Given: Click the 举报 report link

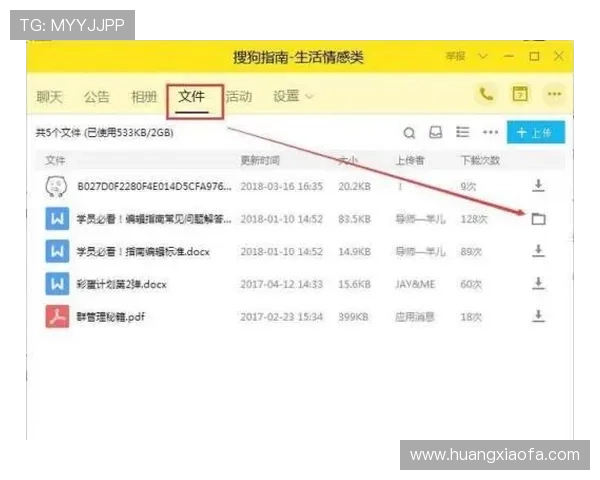Looking at the screenshot, I should 455,56.
